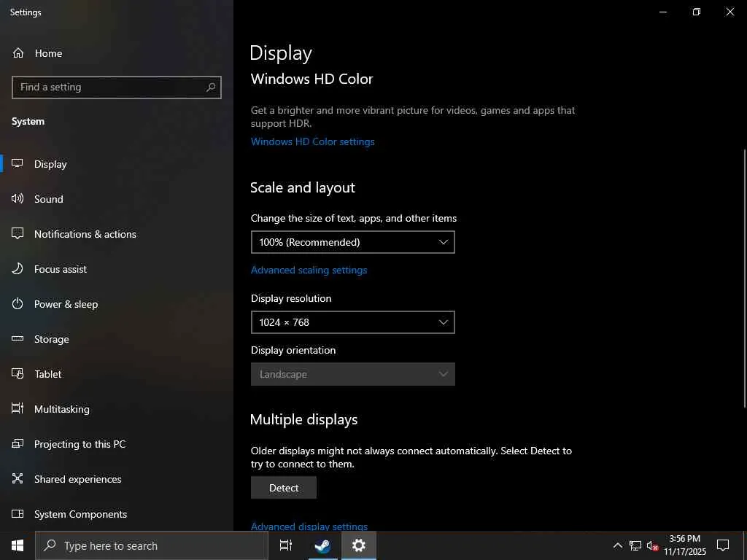Click the taskbar Type here to search box
This screenshot has height=560, width=747.
pyautogui.click(x=152, y=545)
